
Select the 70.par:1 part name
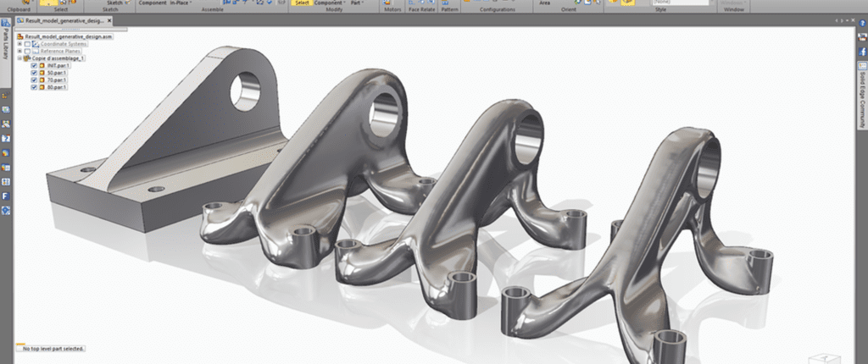tap(57, 80)
